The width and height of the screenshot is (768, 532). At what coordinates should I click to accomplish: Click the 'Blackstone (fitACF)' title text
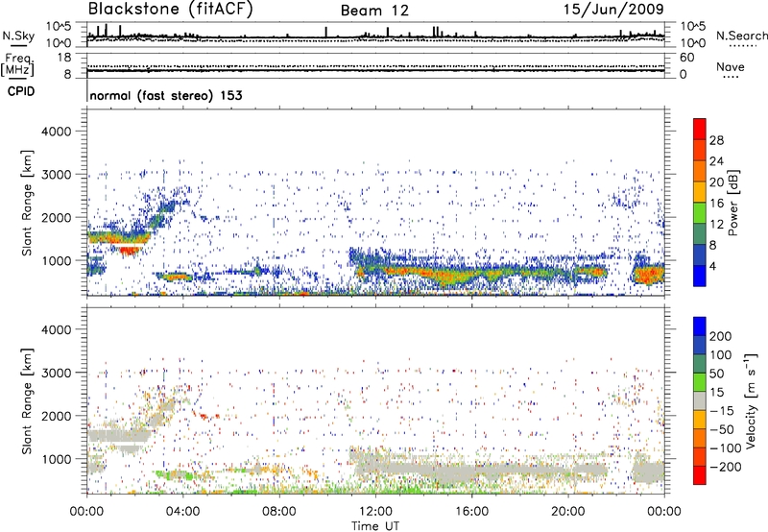[x=170, y=9]
